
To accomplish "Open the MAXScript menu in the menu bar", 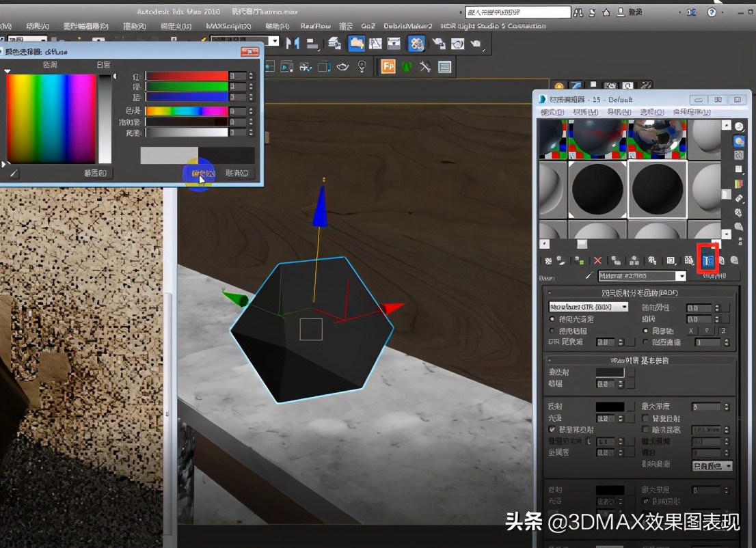I will (x=229, y=25).
